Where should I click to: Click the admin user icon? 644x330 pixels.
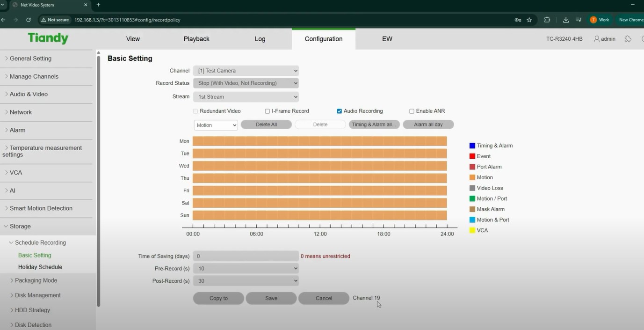597,39
